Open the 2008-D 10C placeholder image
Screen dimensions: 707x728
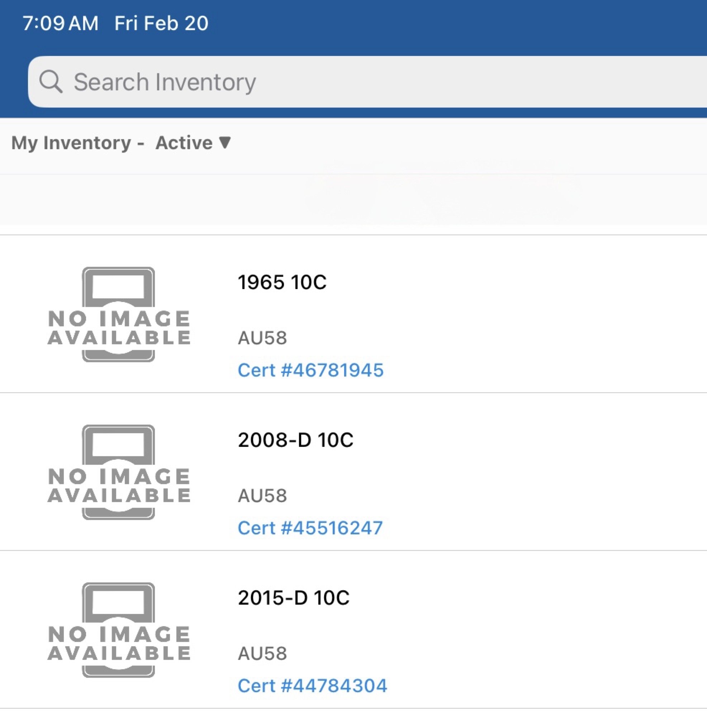[x=118, y=472]
